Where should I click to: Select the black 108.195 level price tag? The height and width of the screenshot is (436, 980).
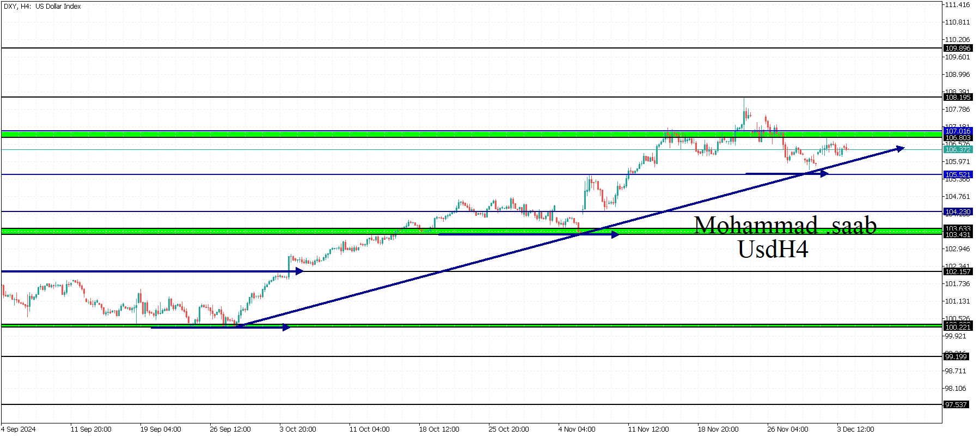point(958,98)
